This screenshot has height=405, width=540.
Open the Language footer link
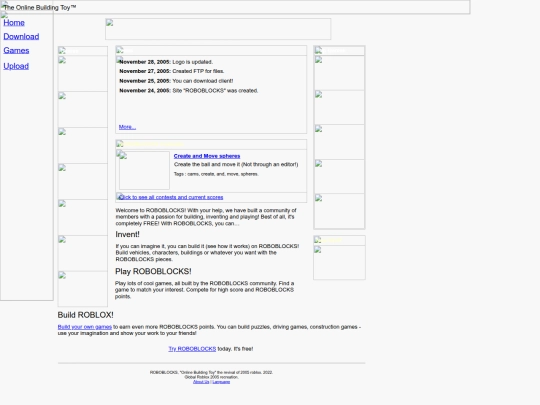pos(221,382)
